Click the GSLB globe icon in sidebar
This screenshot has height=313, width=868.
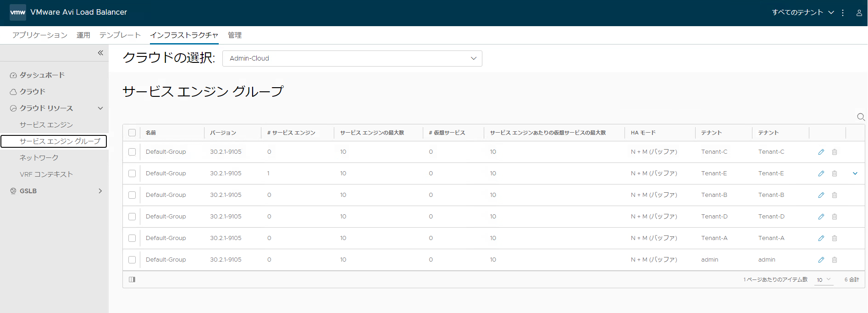point(13,191)
